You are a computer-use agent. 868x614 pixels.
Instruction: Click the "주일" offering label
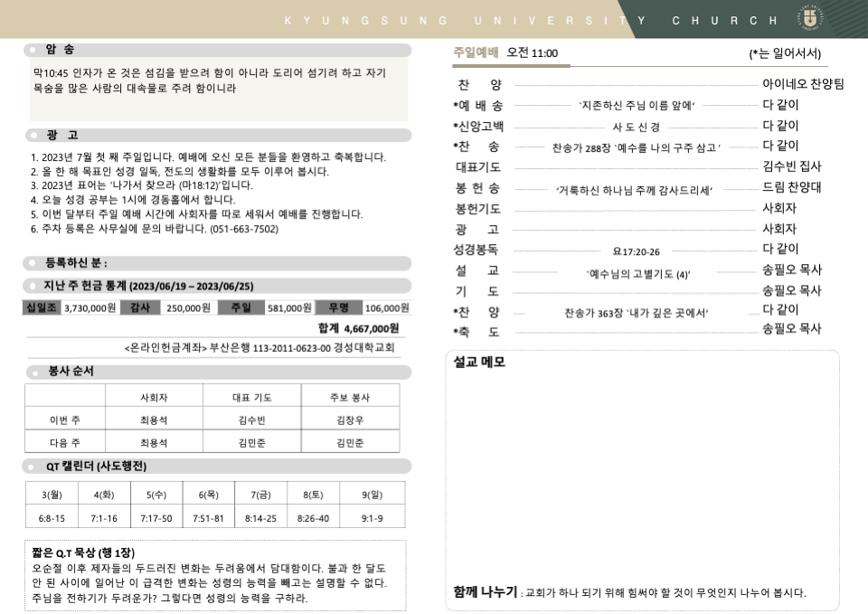pos(241,307)
